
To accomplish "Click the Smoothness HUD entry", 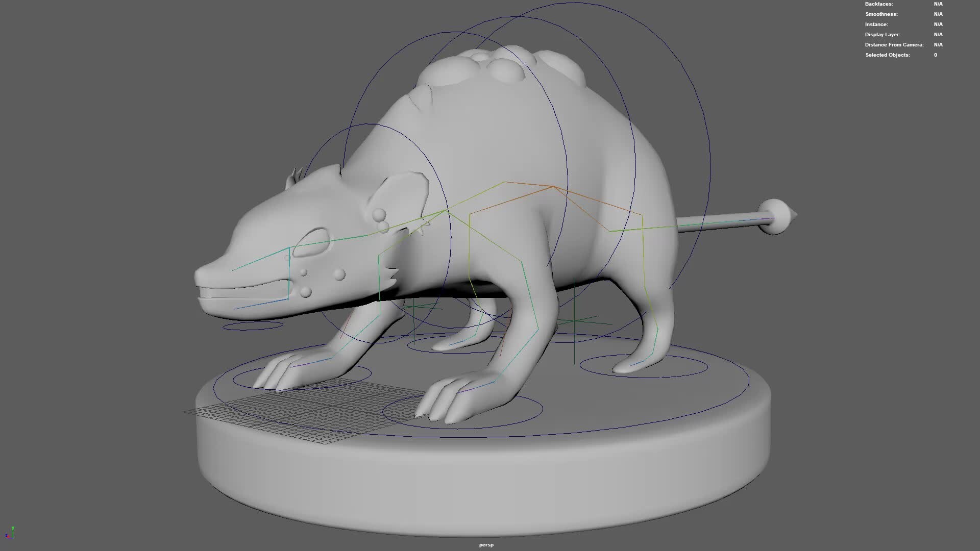I will click(881, 14).
